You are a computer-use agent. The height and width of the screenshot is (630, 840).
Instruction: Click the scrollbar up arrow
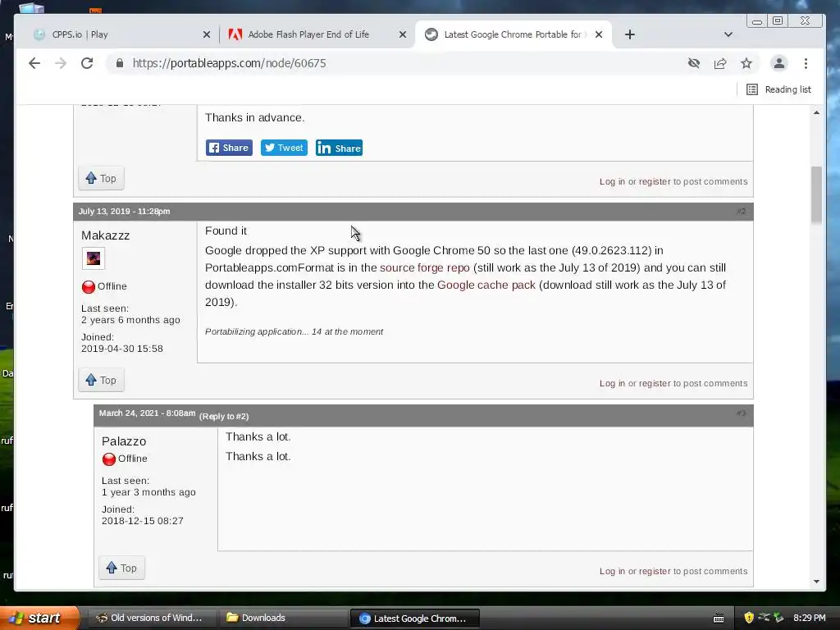(816, 112)
